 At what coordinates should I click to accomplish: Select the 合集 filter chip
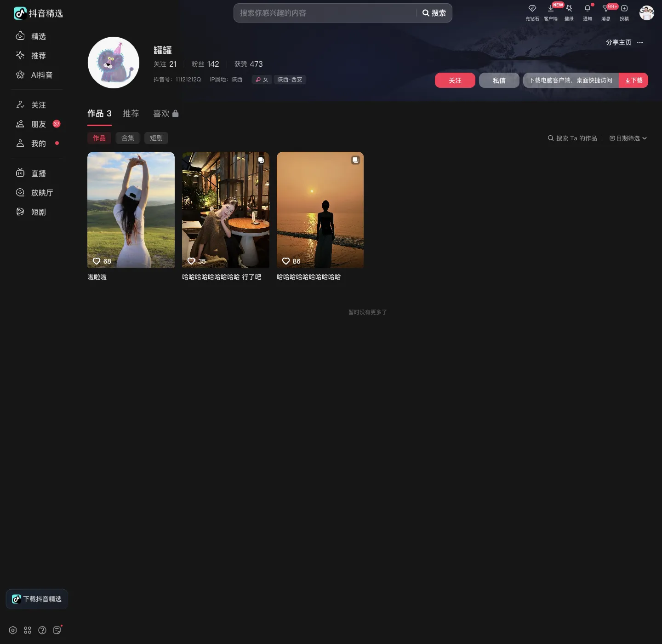[128, 138]
